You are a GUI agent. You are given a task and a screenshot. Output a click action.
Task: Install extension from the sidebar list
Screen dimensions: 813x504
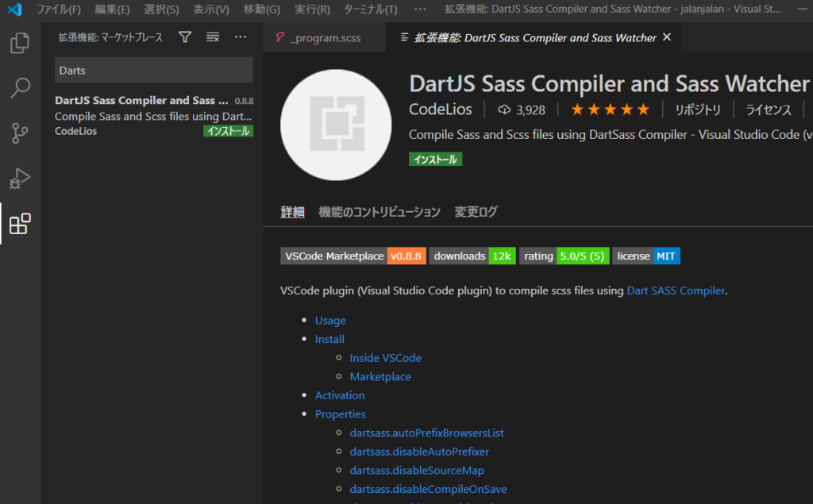[228, 131]
